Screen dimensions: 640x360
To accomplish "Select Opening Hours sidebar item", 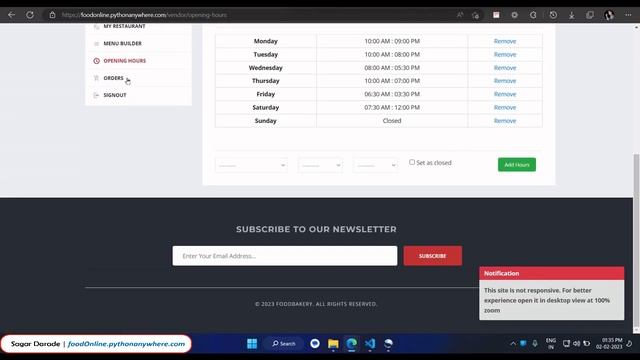I will [x=124, y=61].
